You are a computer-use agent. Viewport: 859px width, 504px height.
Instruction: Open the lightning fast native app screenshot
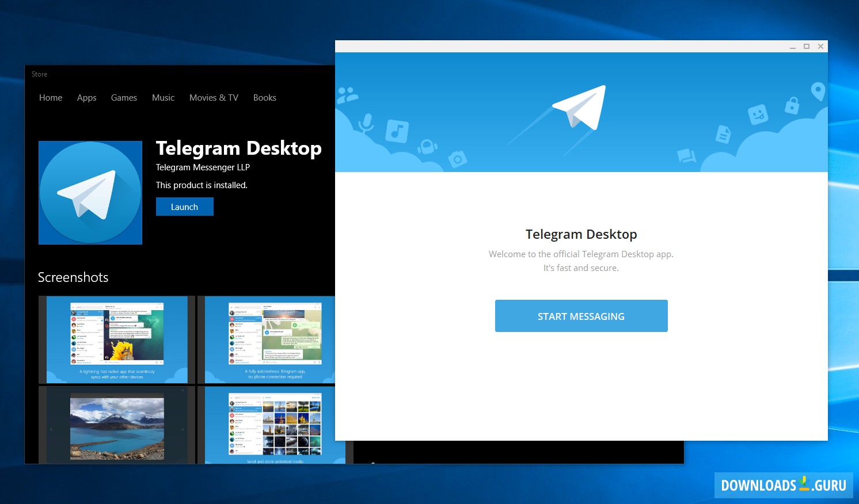(x=117, y=339)
